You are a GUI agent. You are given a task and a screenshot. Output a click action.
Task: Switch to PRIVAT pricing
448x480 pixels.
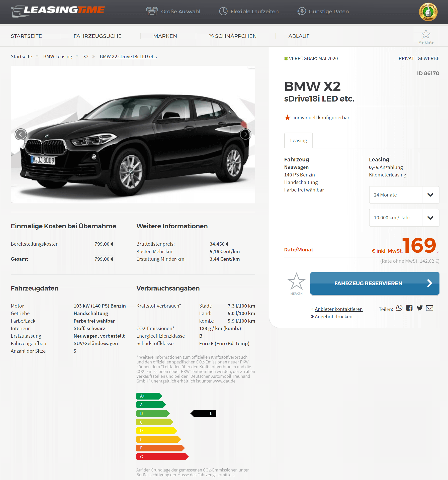click(x=406, y=58)
